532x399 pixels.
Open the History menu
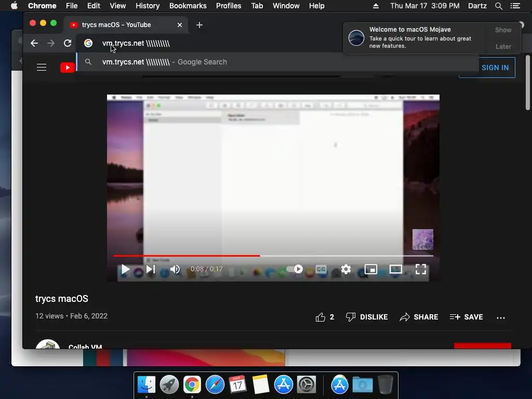pyautogui.click(x=147, y=6)
